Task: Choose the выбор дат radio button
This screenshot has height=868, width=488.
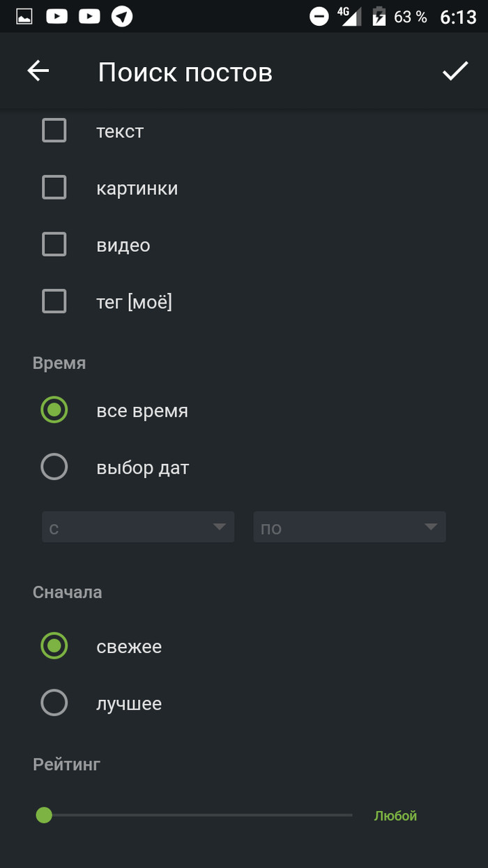Action: click(x=54, y=467)
